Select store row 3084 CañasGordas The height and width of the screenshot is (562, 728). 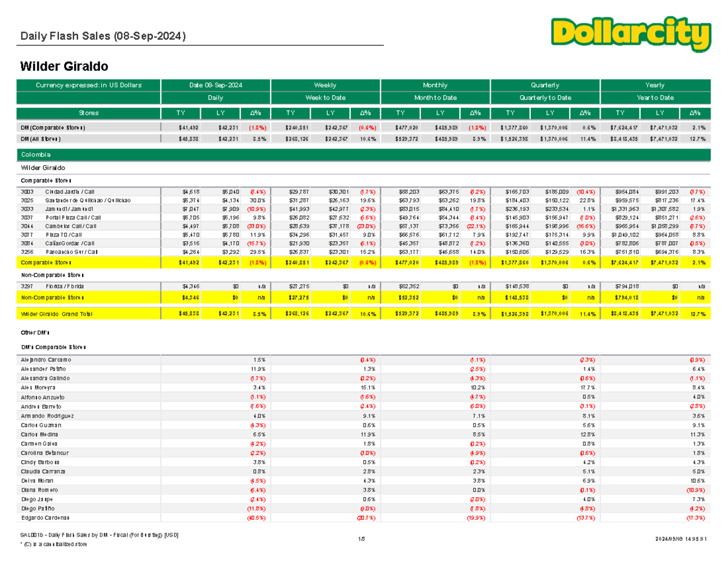pos(364,243)
